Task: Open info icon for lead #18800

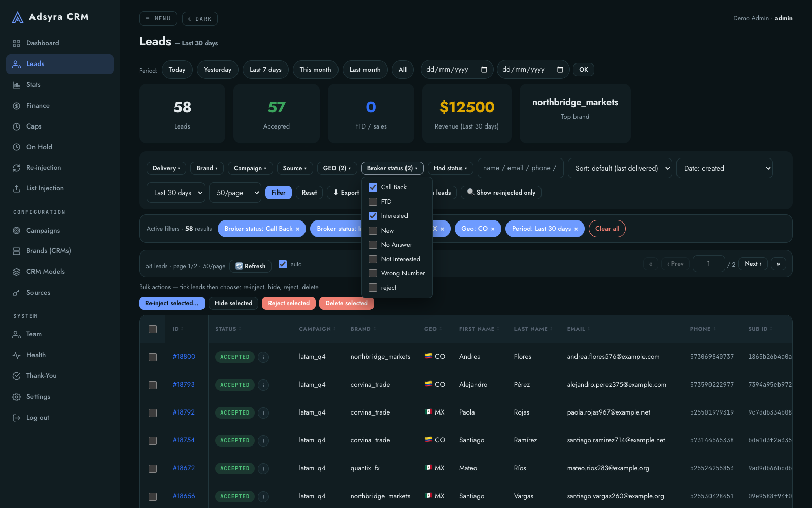Action: 263,357
